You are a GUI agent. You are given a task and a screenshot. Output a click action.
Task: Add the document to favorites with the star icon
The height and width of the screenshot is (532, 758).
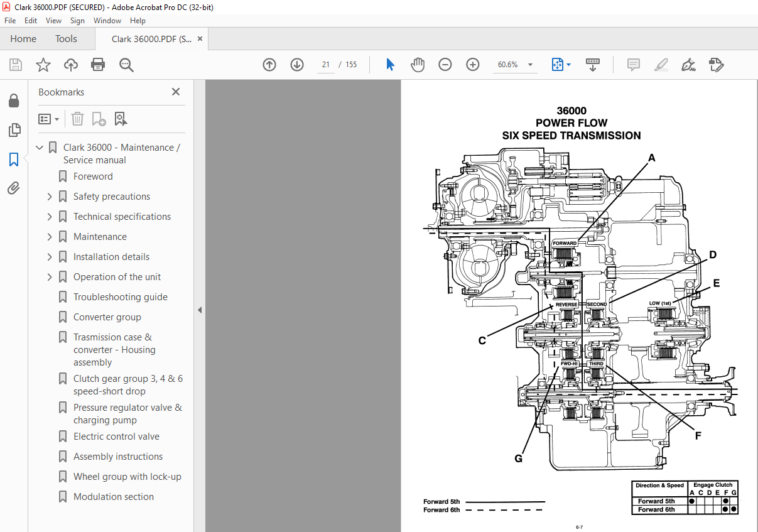click(43, 65)
